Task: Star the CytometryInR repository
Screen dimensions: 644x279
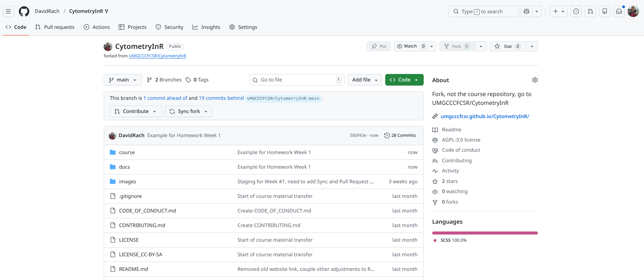Action: [x=508, y=46]
